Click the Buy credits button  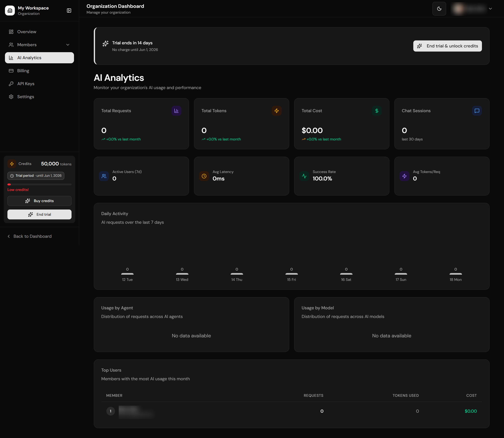click(x=39, y=201)
